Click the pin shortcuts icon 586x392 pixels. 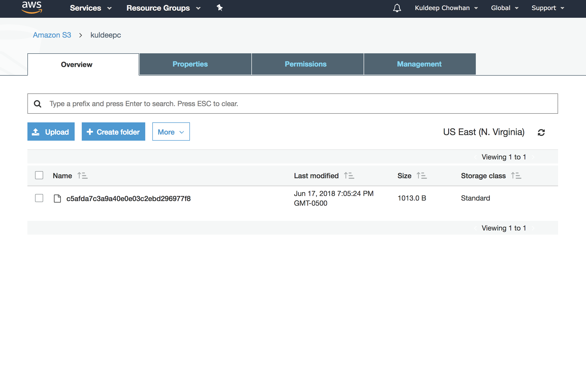[220, 8]
